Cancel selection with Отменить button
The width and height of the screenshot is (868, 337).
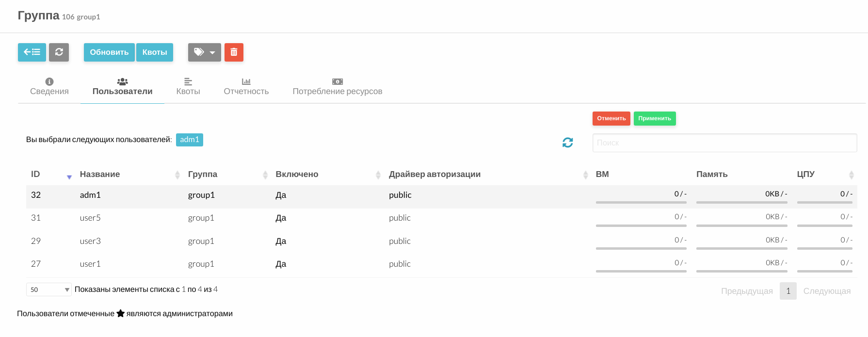[x=611, y=118]
